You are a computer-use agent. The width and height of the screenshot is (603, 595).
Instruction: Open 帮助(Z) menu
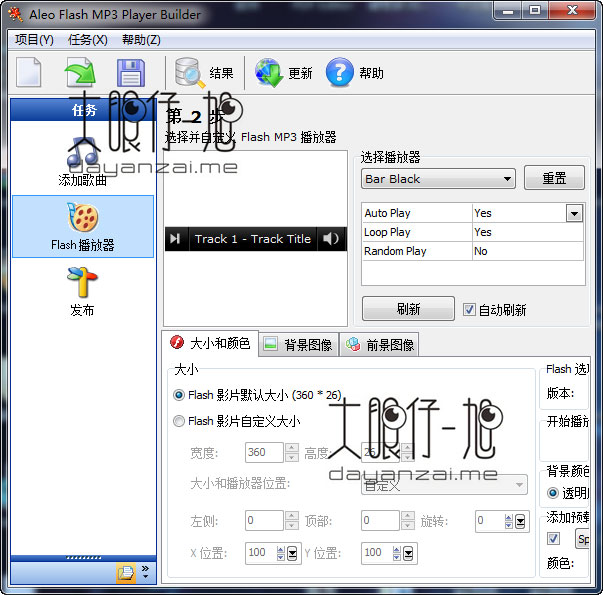click(141, 40)
